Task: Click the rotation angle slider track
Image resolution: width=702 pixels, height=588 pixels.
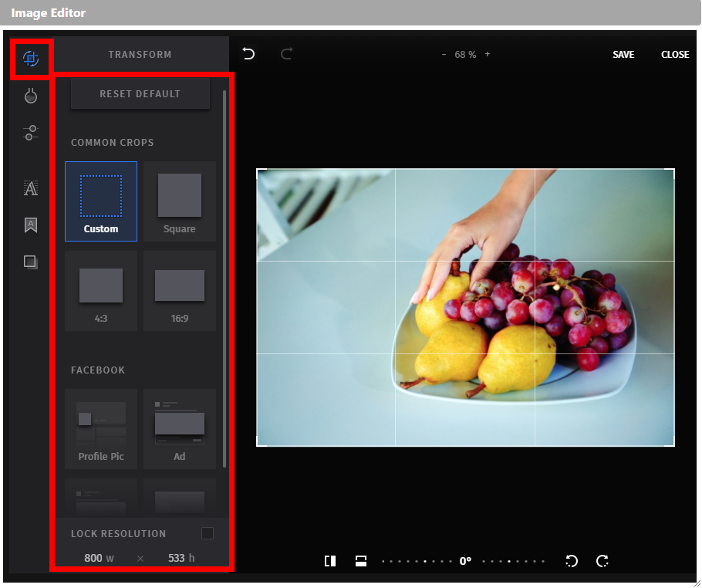Action: click(x=513, y=561)
